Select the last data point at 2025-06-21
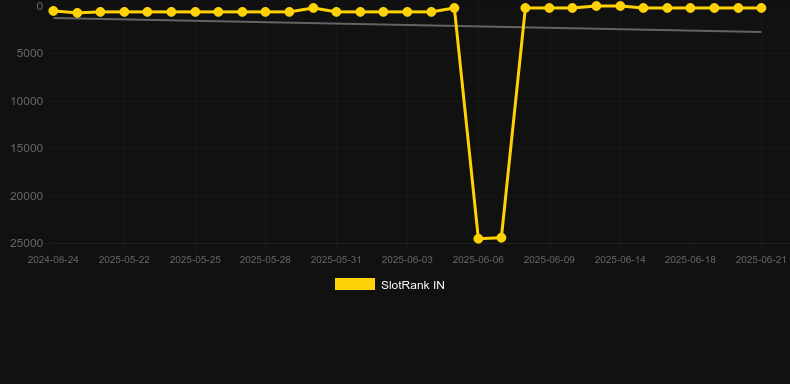790x384 pixels. click(x=761, y=8)
